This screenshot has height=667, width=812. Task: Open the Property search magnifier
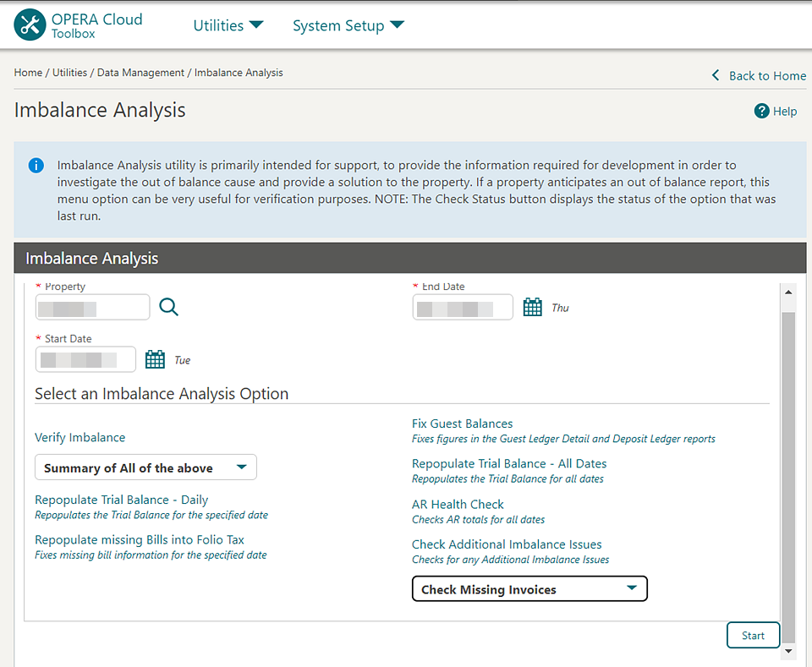[x=168, y=307]
